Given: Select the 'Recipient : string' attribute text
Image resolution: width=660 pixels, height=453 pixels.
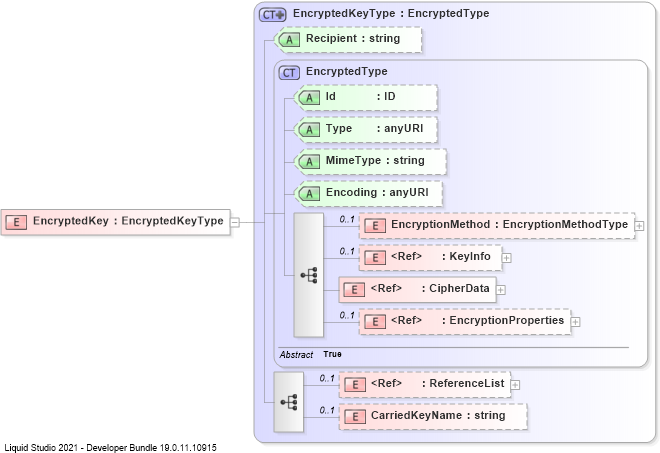Looking at the screenshot, I should pyautogui.click(x=353, y=38).
